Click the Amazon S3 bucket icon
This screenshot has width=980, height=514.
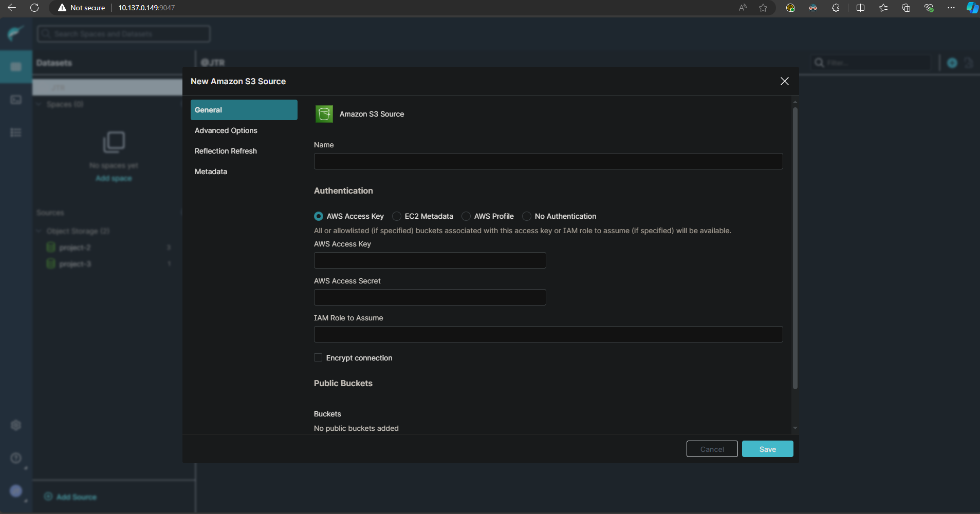coord(324,114)
